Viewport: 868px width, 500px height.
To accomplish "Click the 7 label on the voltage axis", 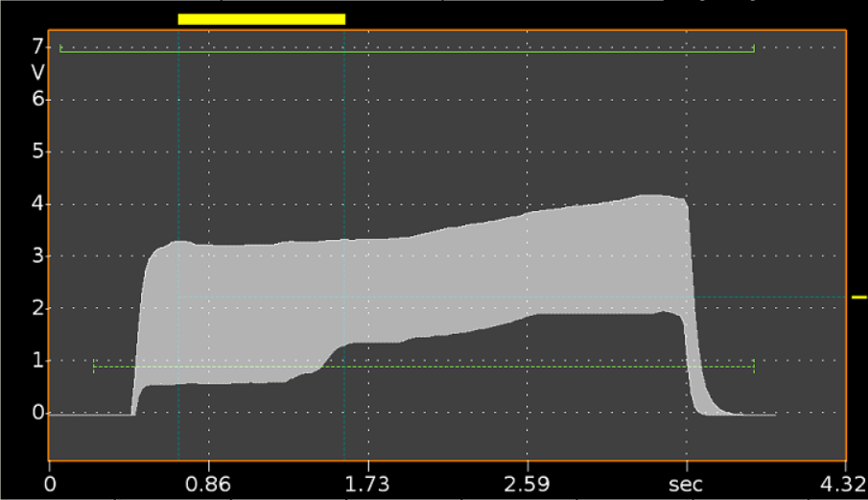I will (37, 46).
